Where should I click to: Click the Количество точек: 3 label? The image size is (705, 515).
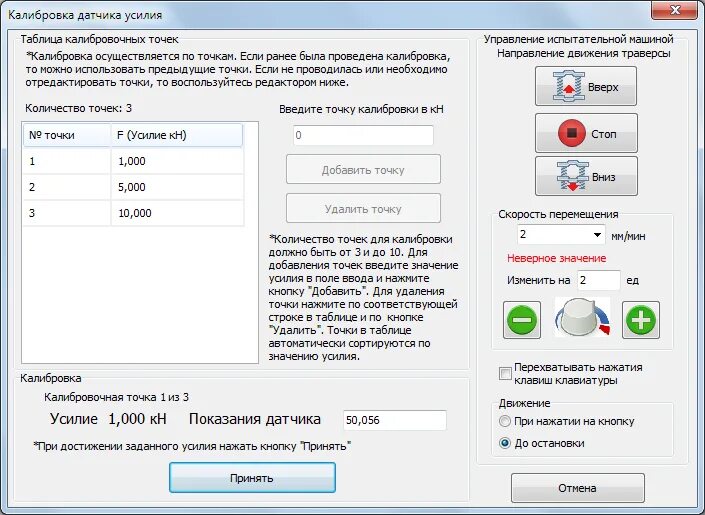78,108
